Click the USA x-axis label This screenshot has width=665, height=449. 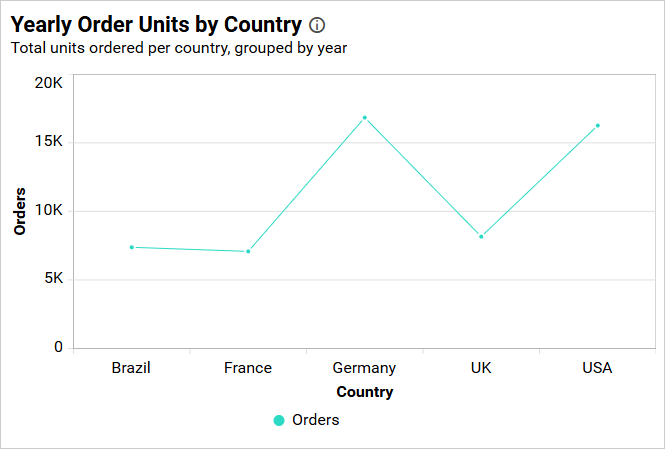coord(597,368)
